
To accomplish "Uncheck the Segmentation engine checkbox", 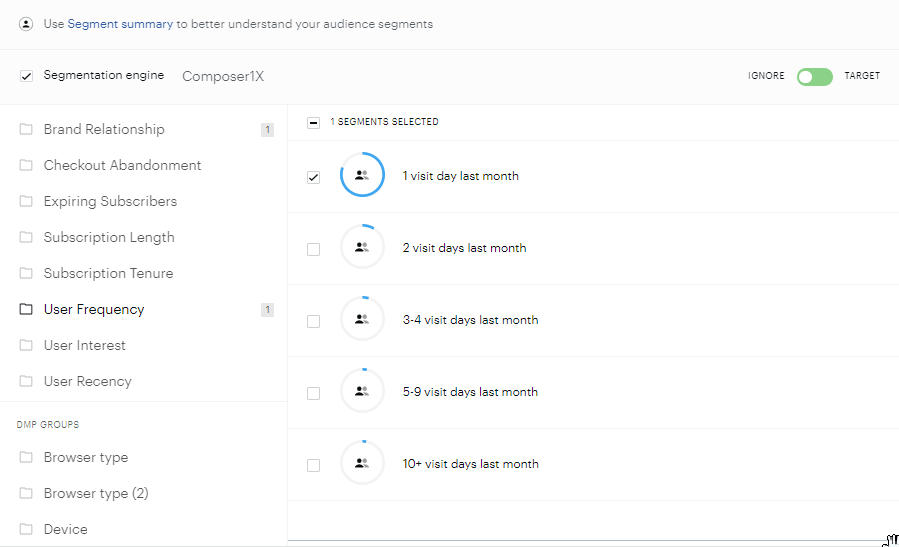I will [x=26, y=76].
